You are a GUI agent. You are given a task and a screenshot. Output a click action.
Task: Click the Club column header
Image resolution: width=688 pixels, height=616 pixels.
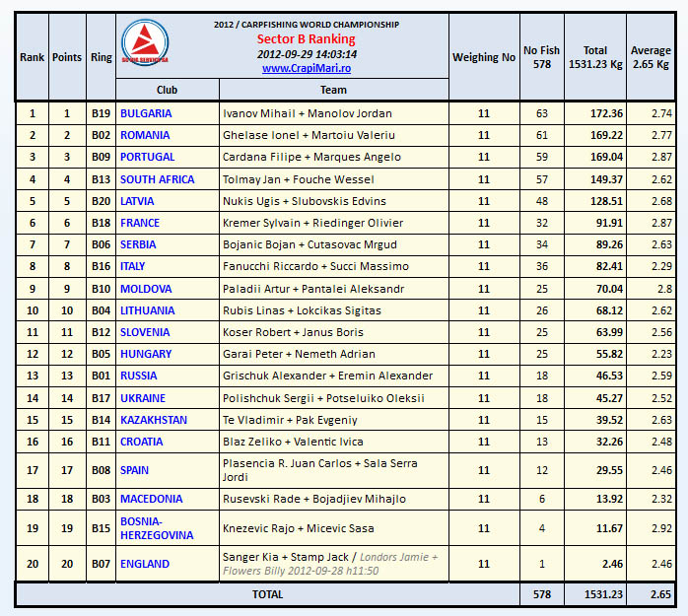(167, 90)
